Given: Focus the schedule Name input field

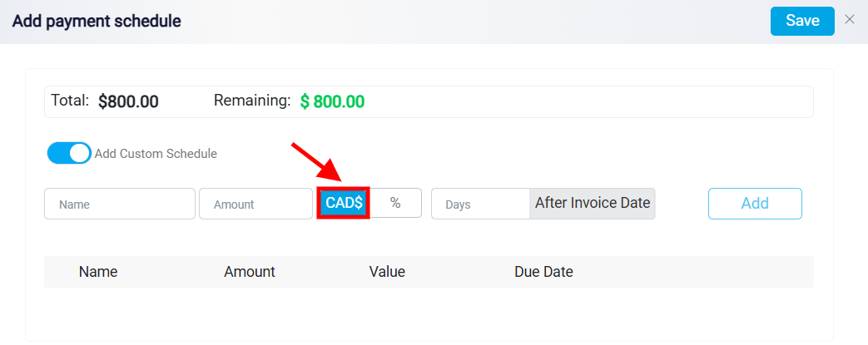Looking at the screenshot, I should click(120, 204).
